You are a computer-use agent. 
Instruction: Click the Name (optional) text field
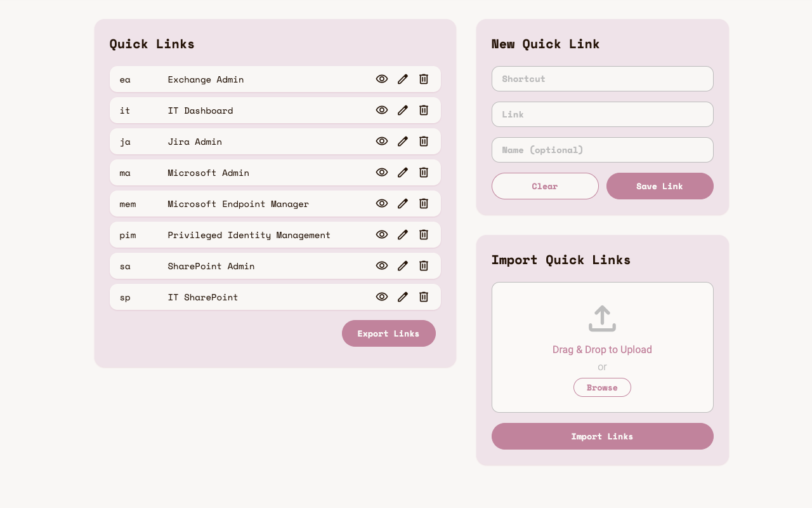(602, 150)
